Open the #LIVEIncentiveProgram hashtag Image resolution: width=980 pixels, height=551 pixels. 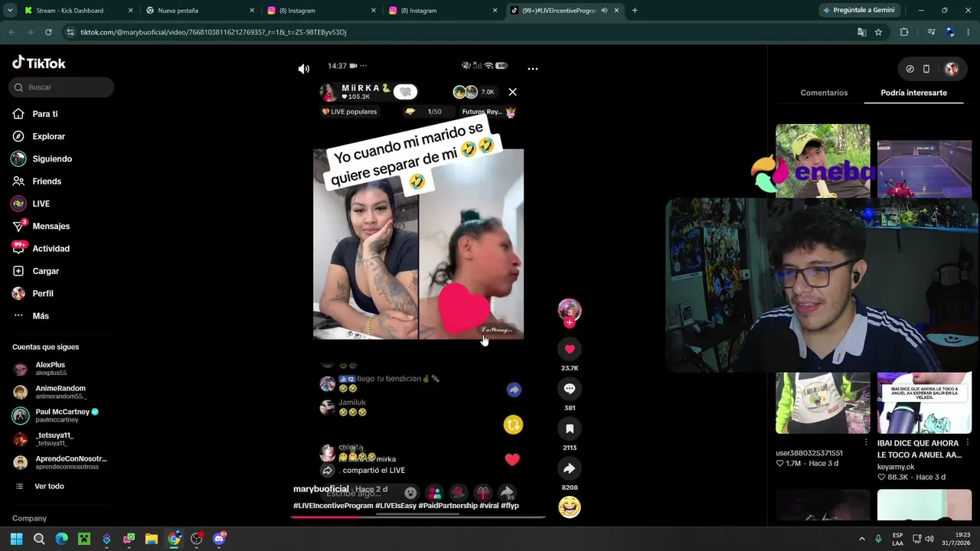(333, 506)
